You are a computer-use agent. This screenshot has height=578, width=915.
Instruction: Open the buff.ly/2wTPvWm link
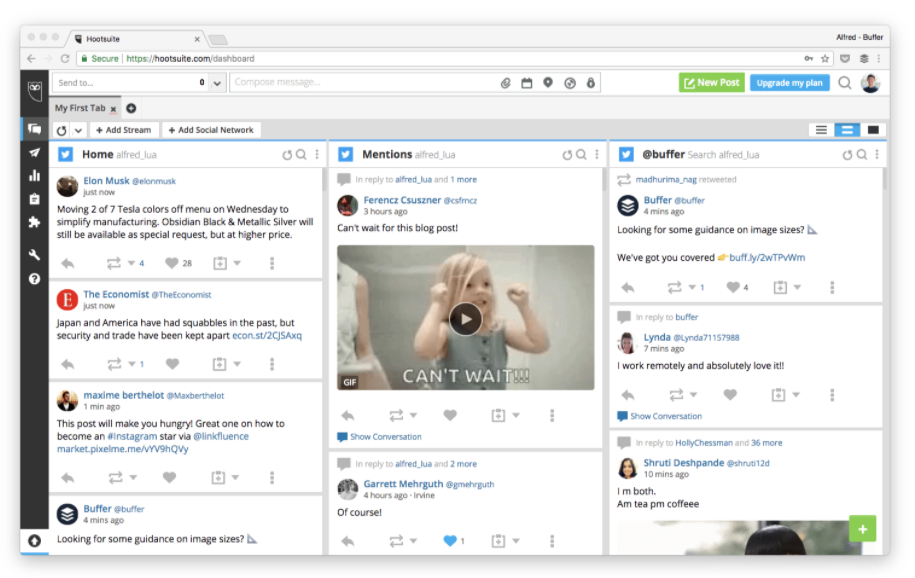[x=767, y=257]
